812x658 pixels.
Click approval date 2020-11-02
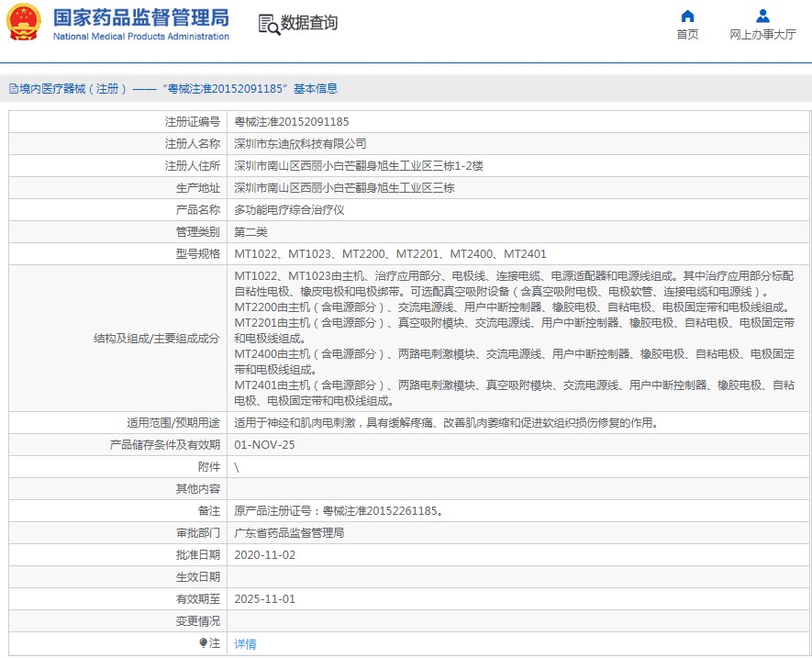click(265, 555)
